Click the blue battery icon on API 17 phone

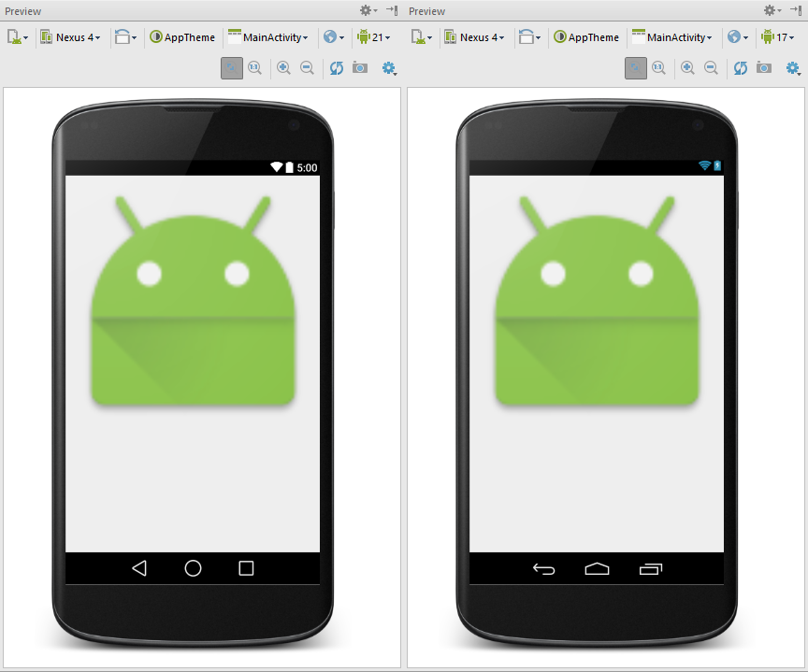717,165
